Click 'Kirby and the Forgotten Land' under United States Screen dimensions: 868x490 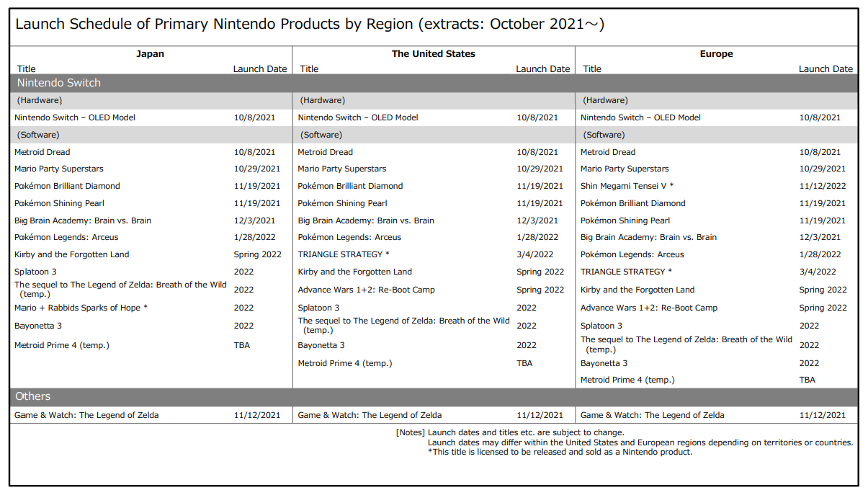355,272
